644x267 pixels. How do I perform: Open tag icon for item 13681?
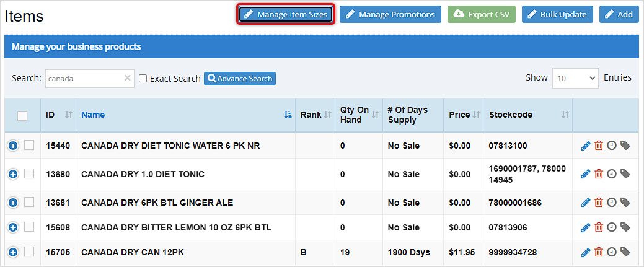tap(625, 202)
